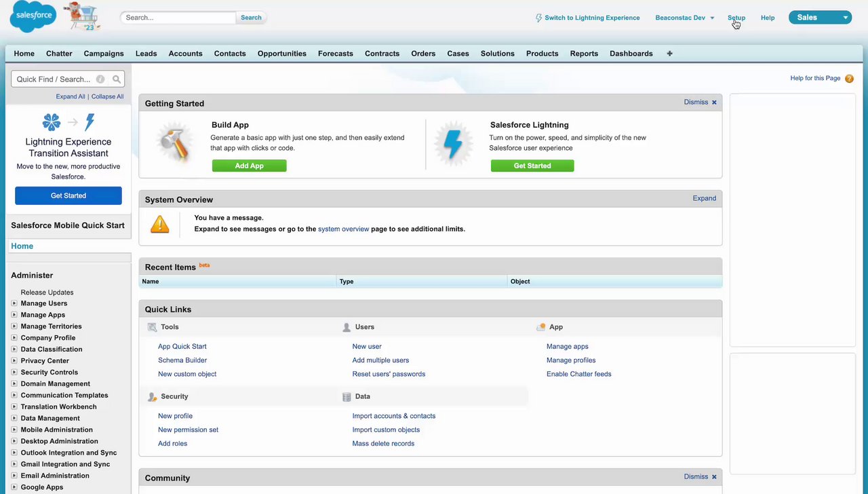Click the New permission set link
868x494 pixels.
[x=188, y=430]
